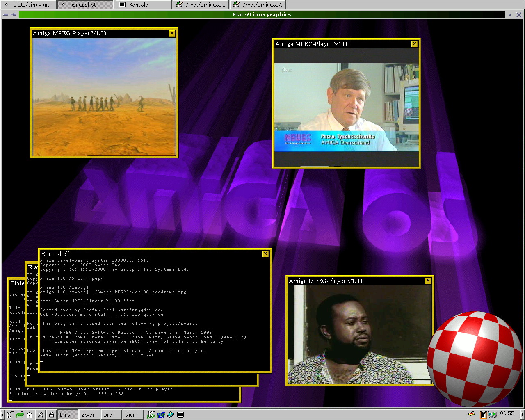Click '**** Amiga MPEG-Player V1.00 ****' line
Image resolution: width=525 pixels, height=420 pixels.
point(87,301)
